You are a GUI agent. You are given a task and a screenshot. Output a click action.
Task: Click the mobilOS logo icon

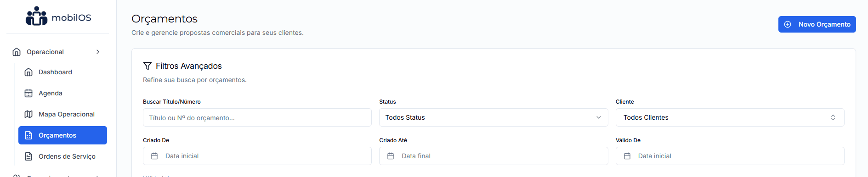click(x=36, y=17)
